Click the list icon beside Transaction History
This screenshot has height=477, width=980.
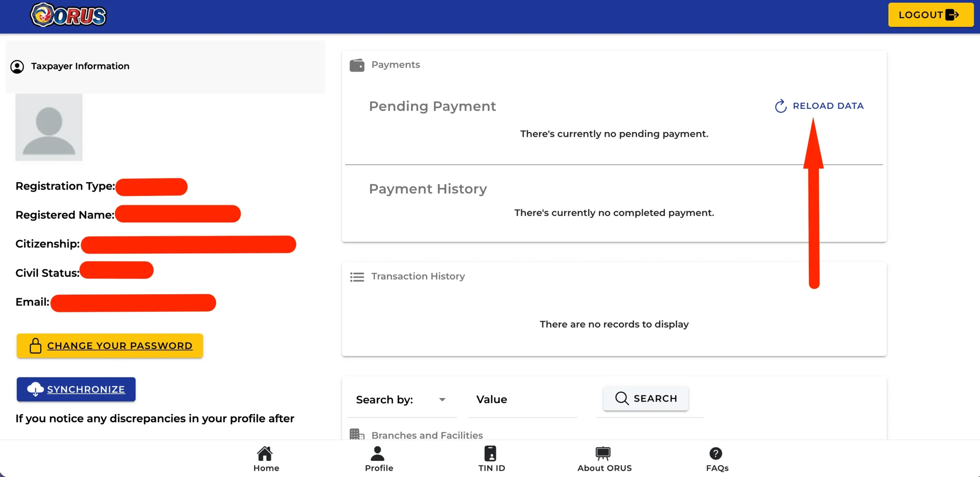(357, 277)
